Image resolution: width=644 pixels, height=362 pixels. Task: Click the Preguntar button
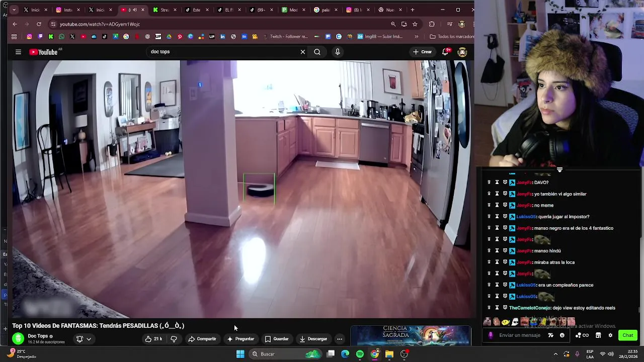pos(240,339)
